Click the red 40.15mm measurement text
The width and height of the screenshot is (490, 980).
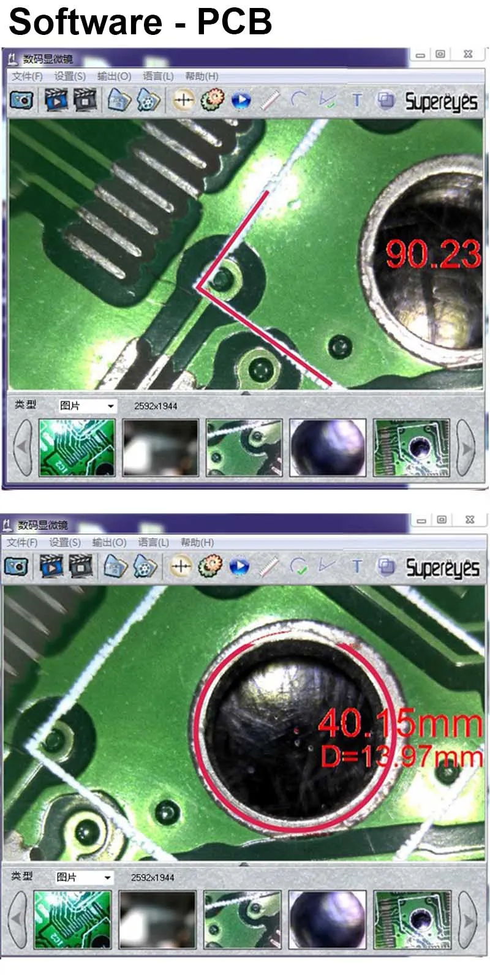(x=401, y=723)
